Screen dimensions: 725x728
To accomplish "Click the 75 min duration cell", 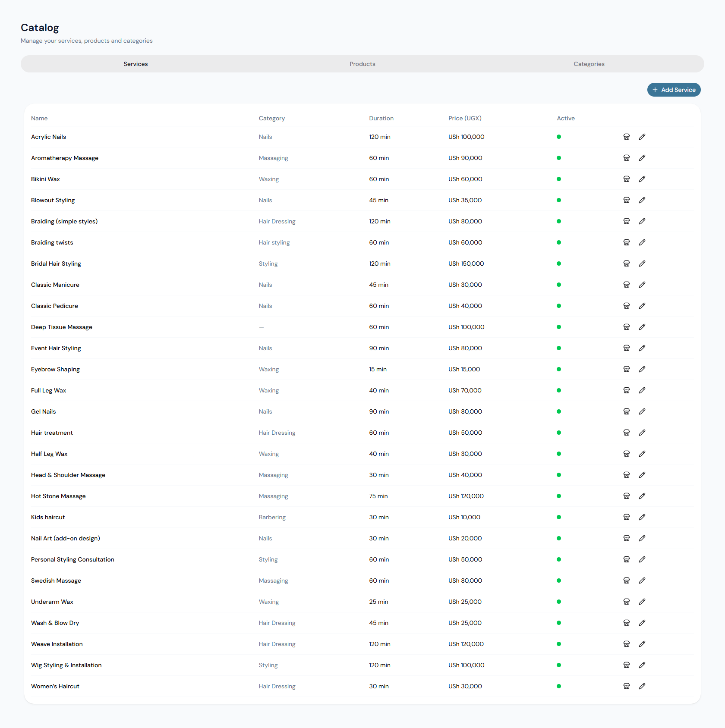I will [378, 496].
